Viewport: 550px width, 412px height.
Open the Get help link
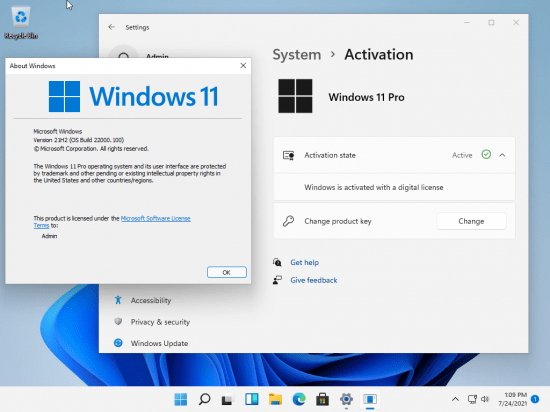pyautogui.click(x=304, y=262)
